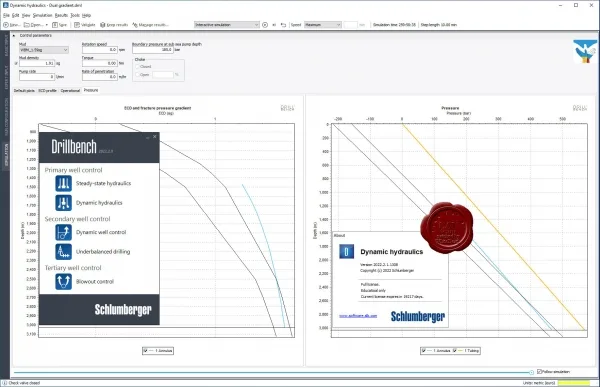The image size is (600, 387).
Task: Select the Choke Open radio button
Action: point(138,75)
